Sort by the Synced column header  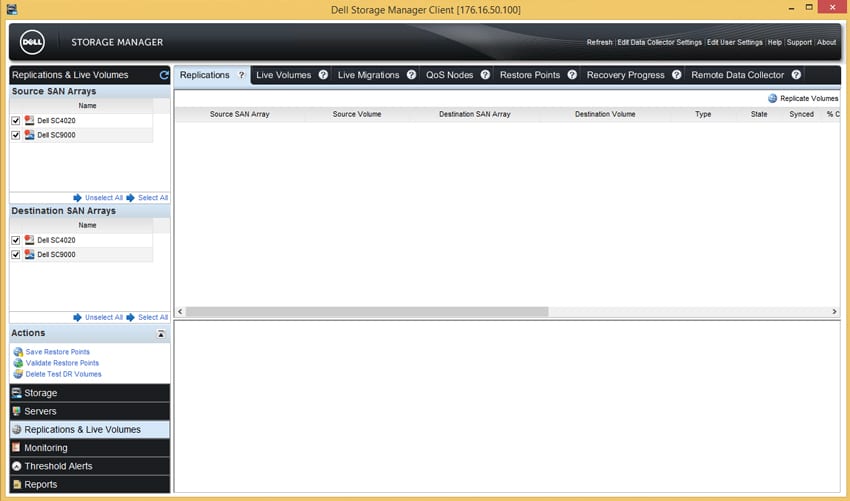801,114
